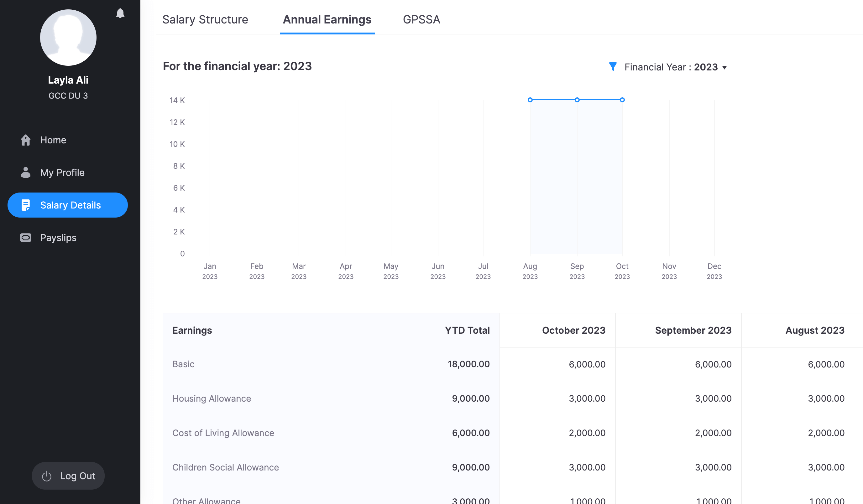
Task: Click the Aug 2023 chart data point
Action: click(530, 100)
